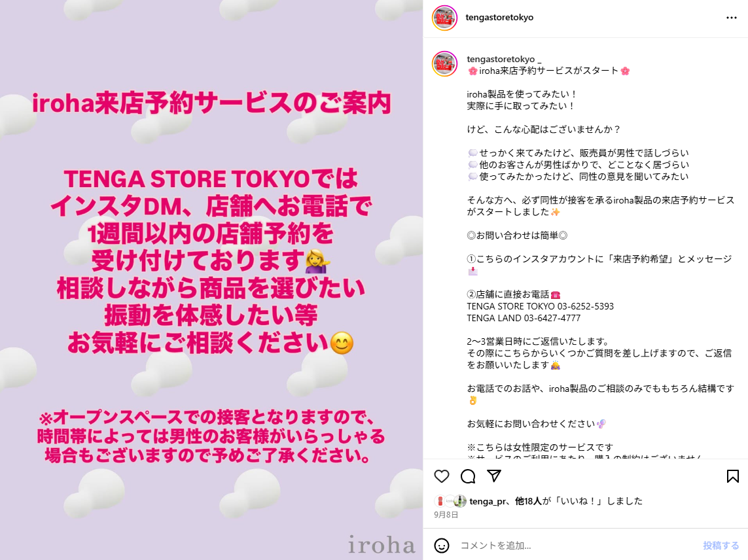Viewport: 748px width, 560px height.
Task: Click the iroha logo watermark
Action: 382,544
